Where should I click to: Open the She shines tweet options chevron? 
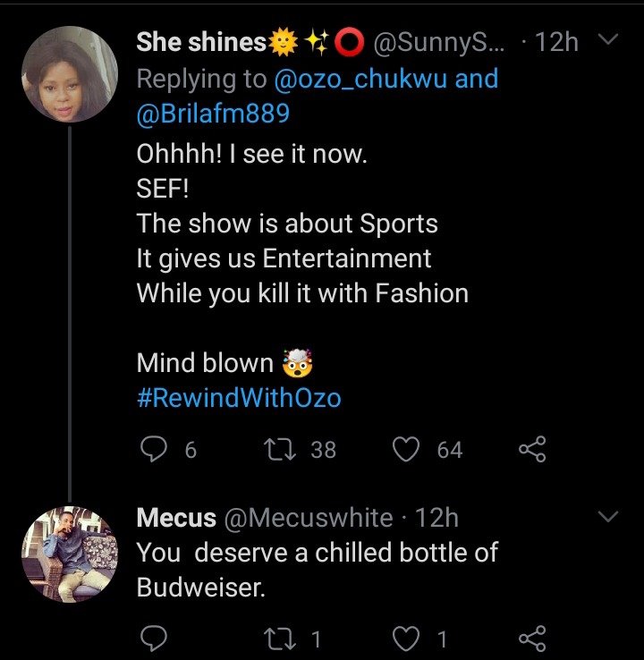pyautogui.click(x=607, y=41)
